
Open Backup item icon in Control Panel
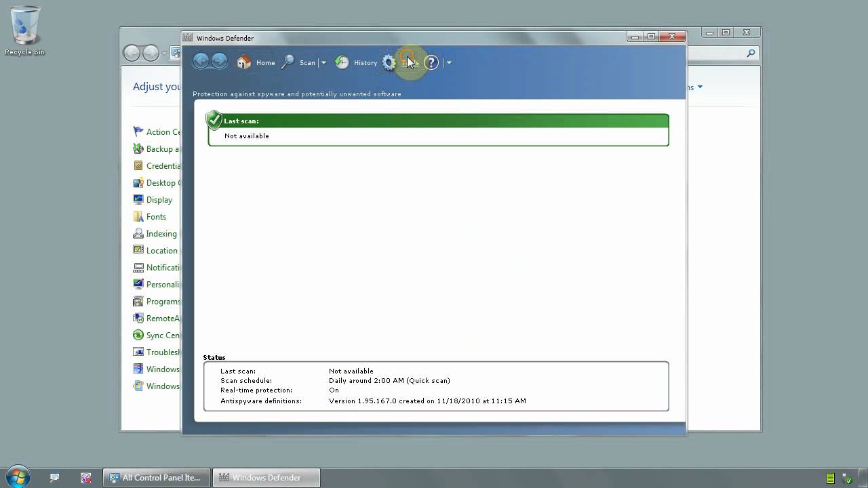tap(138, 148)
